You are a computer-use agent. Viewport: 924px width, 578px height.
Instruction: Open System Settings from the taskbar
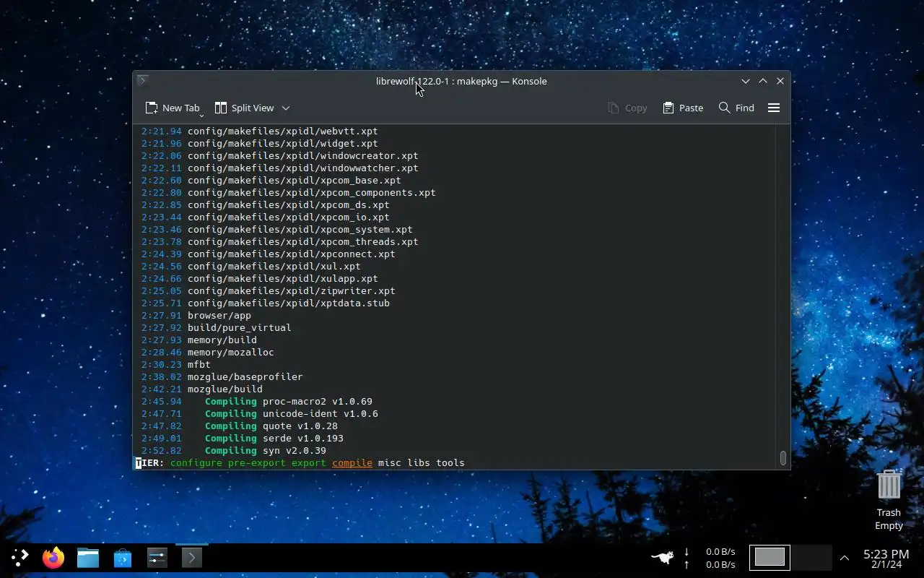pos(157,557)
